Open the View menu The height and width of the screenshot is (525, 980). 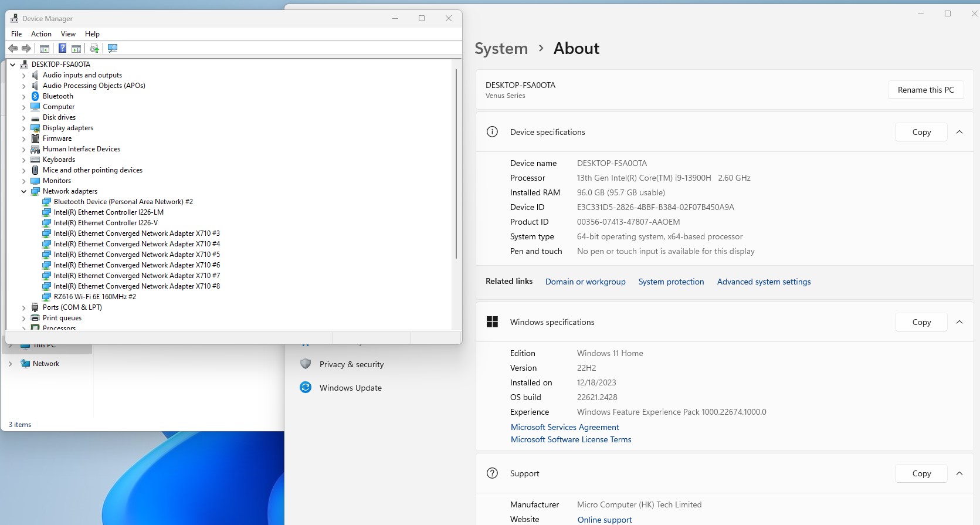coord(68,34)
